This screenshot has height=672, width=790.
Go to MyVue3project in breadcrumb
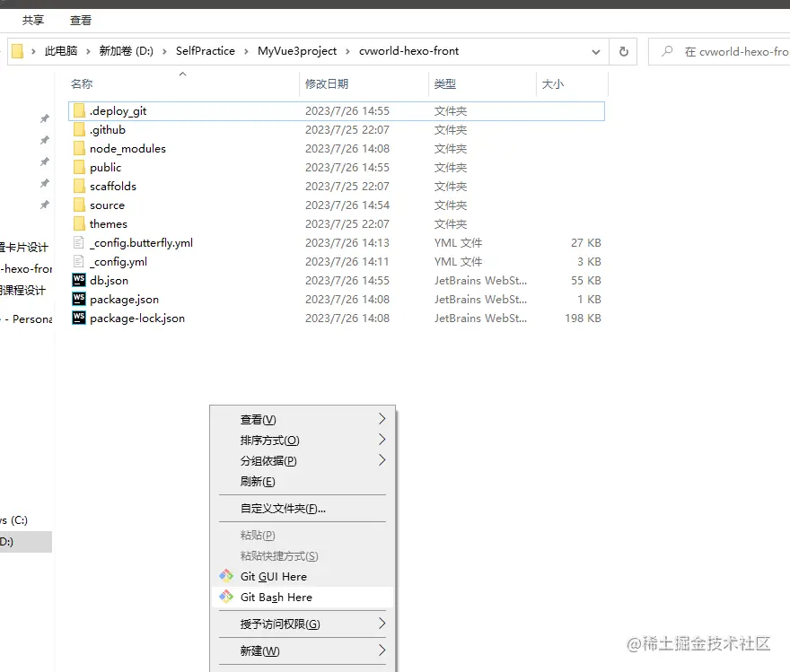point(297,51)
